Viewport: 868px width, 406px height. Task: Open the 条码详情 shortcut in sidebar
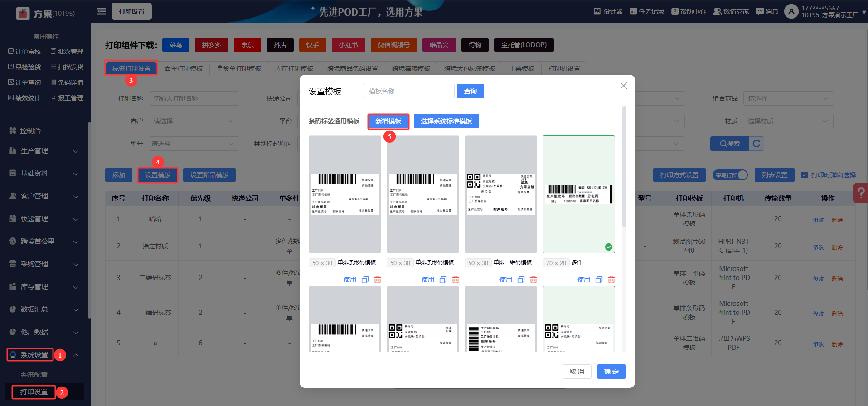[67, 82]
